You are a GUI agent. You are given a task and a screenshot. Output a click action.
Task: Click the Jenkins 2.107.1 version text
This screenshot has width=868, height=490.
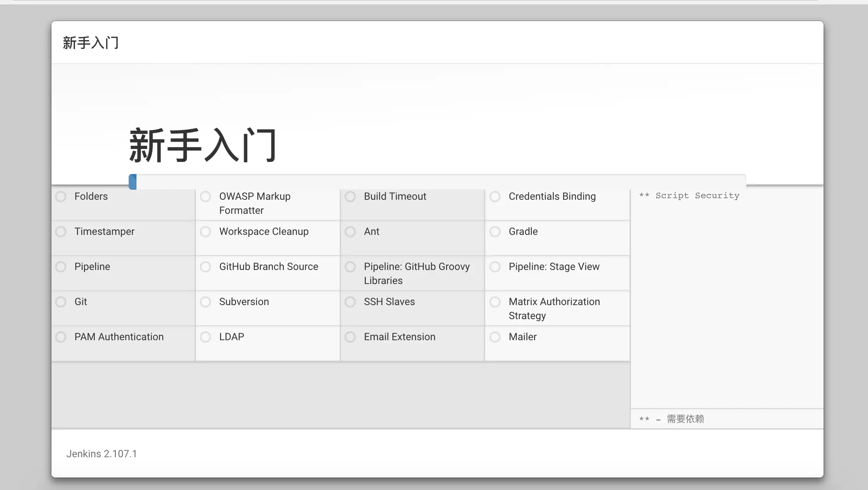click(x=101, y=454)
